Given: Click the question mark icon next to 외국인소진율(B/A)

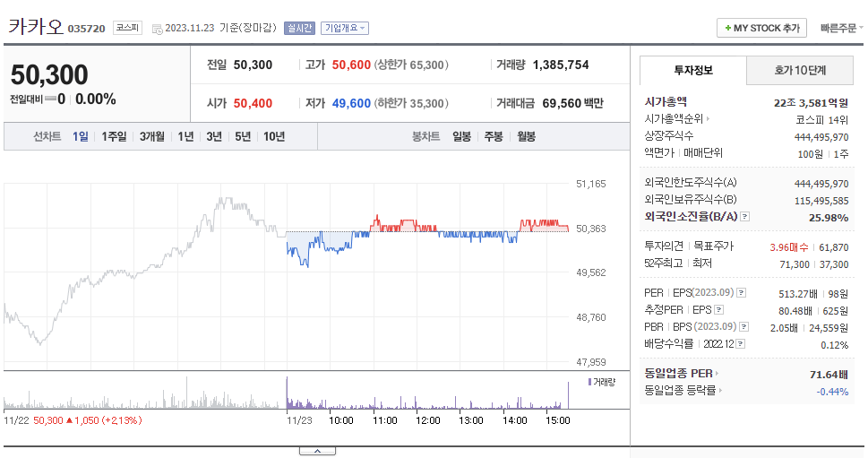Looking at the screenshot, I should 745,217.
